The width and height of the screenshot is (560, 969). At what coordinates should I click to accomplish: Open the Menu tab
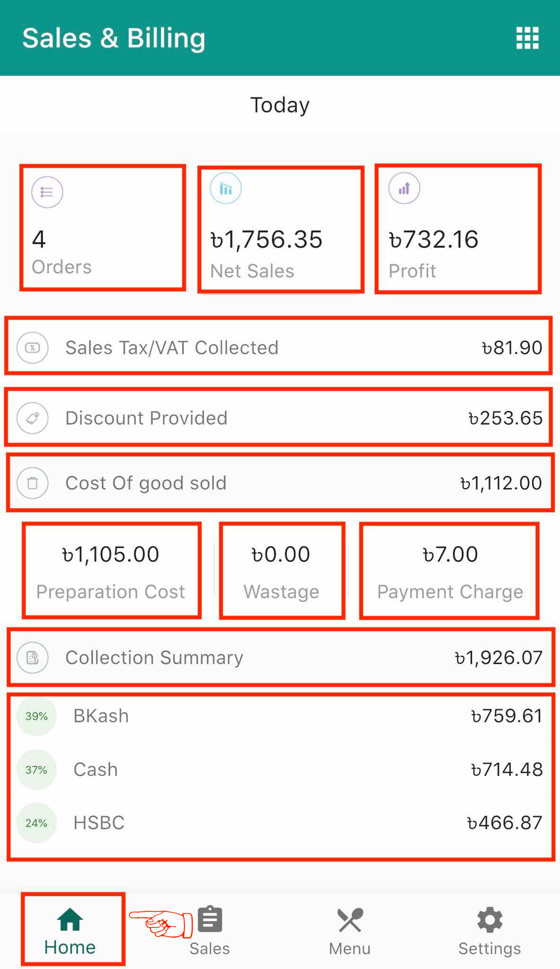pos(350,930)
